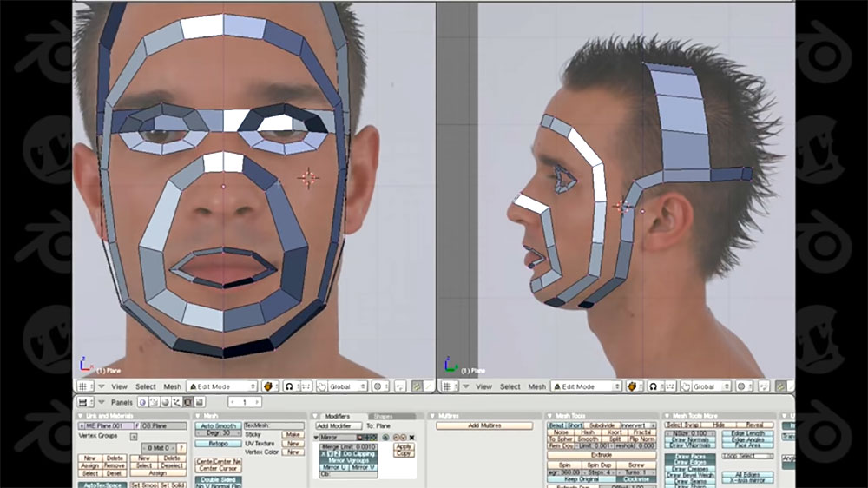The height and width of the screenshot is (488, 868).
Task: Select translate manipulator hand icon in right viewport
Action: [x=686, y=386]
